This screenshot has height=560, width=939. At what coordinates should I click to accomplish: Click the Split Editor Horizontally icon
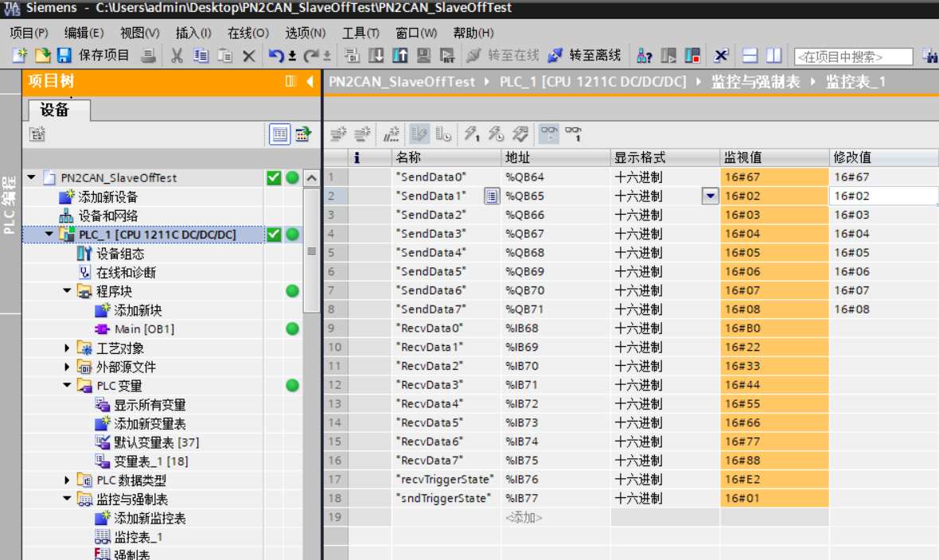750,56
